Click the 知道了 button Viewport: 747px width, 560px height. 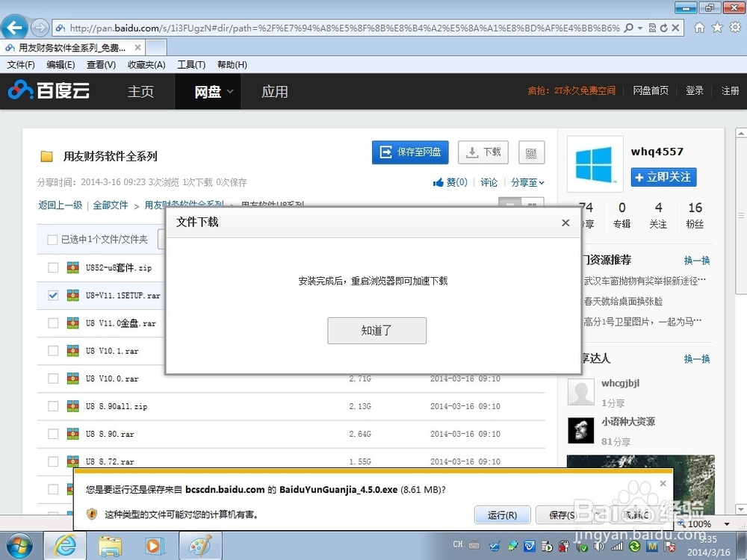tap(376, 331)
